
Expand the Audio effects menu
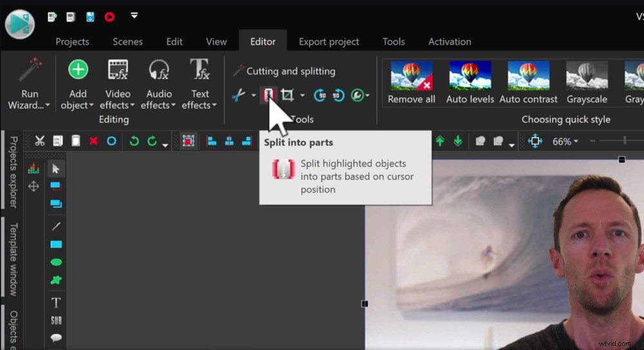(158, 84)
